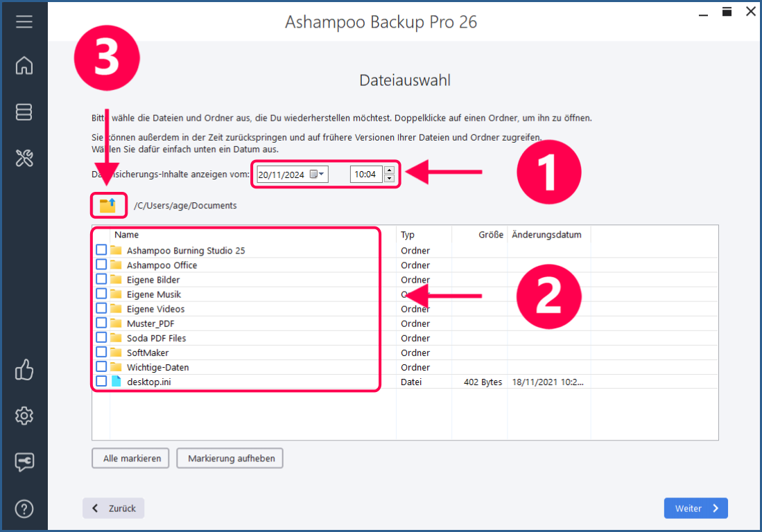
Task: Mark the Eigene Videos checkbox
Action: (101, 308)
